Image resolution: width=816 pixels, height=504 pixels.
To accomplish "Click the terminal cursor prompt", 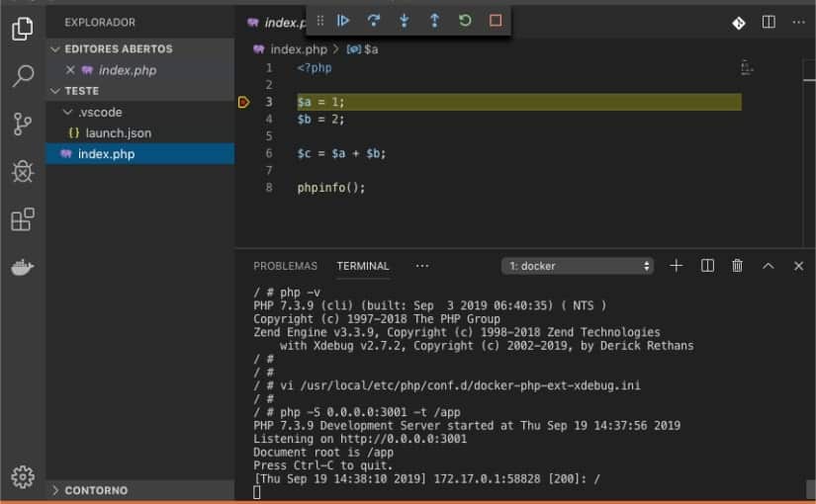I will (x=256, y=492).
